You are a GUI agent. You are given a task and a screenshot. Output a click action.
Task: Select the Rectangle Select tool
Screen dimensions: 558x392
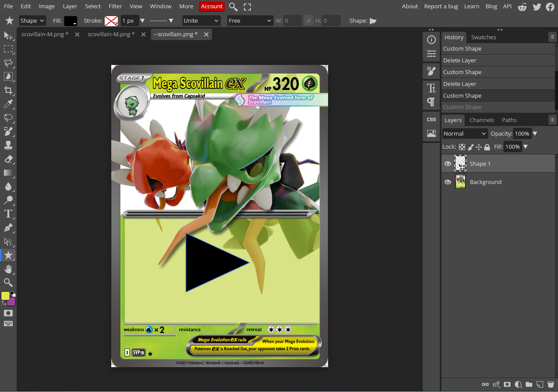(x=8, y=49)
